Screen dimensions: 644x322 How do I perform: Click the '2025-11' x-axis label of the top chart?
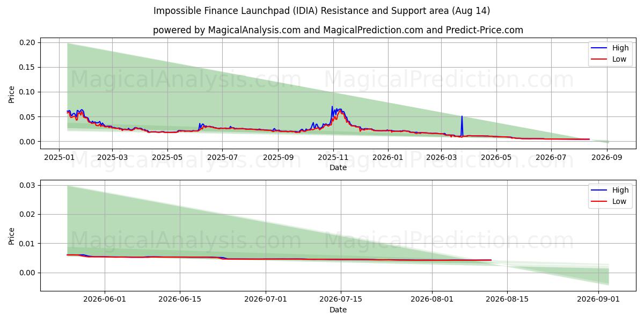[333, 157]
